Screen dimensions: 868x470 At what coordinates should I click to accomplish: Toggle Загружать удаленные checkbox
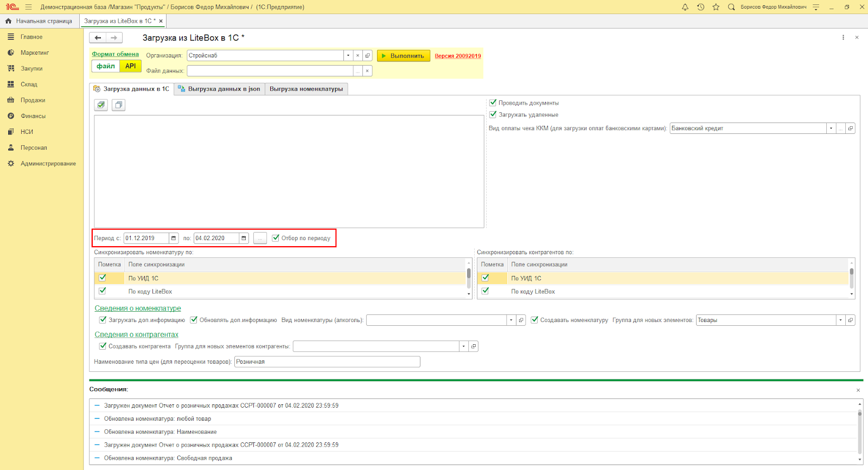pyautogui.click(x=493, y=114)
